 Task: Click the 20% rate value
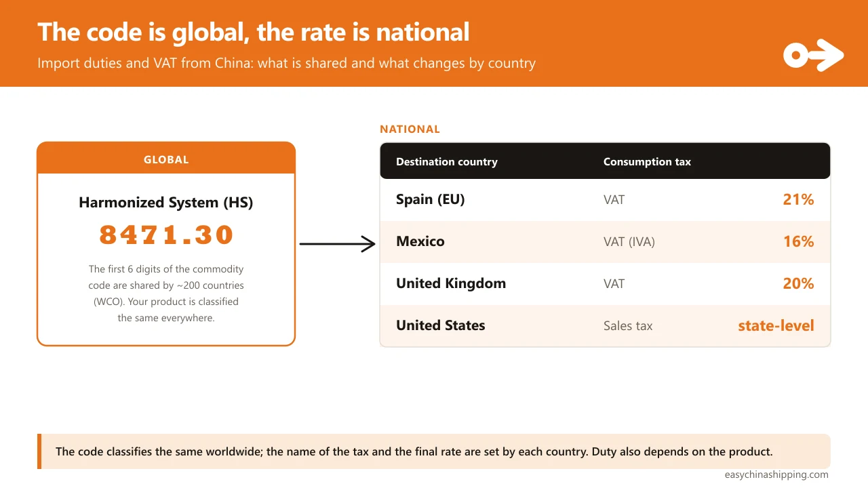tap(798, 283)
